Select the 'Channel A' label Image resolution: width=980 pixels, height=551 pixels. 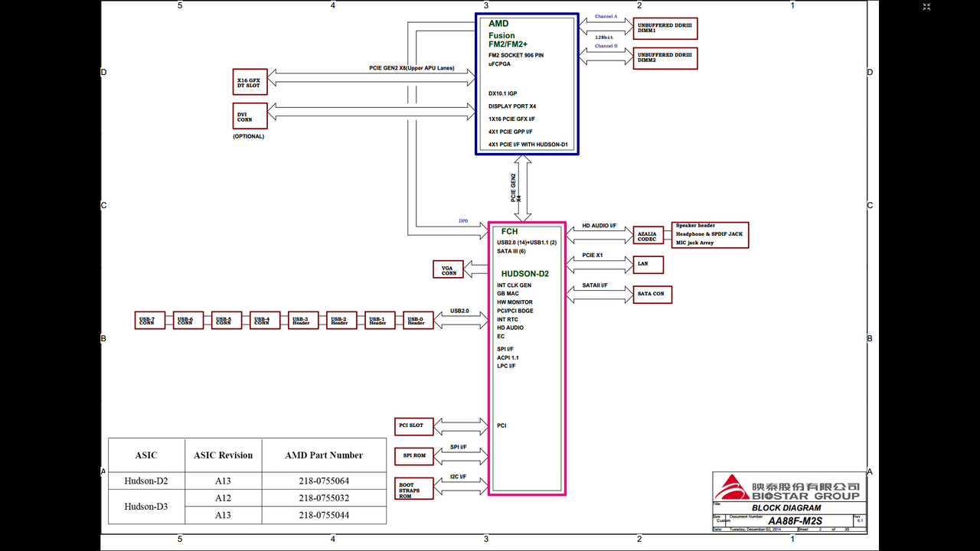point(606,16)
